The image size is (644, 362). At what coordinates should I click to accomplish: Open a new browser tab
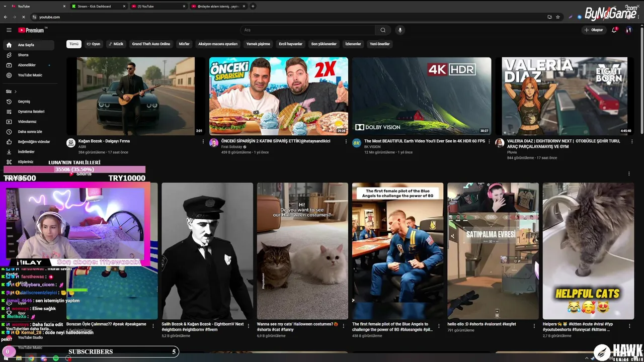point(253,6)
